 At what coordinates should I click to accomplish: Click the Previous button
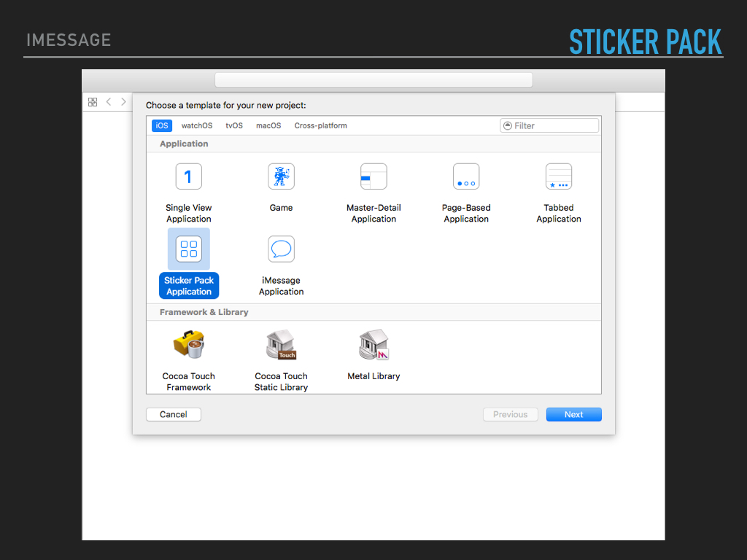click(510, 414)
